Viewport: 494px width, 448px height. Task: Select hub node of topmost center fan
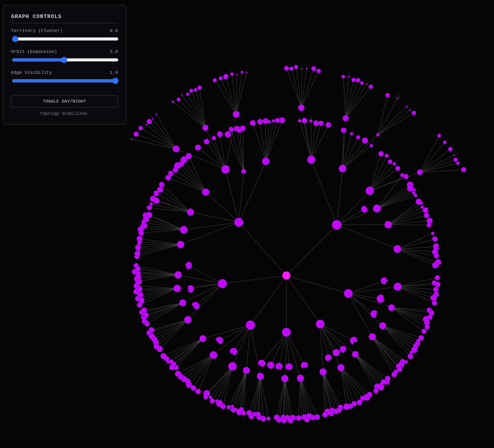click(x=301, y=108)
